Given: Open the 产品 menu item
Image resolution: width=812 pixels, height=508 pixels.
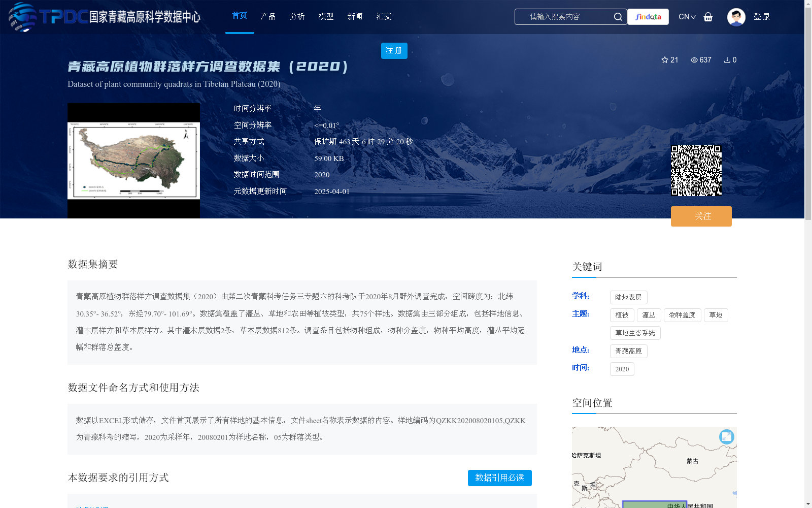Looking at the screenshot, I should (268, 16).
